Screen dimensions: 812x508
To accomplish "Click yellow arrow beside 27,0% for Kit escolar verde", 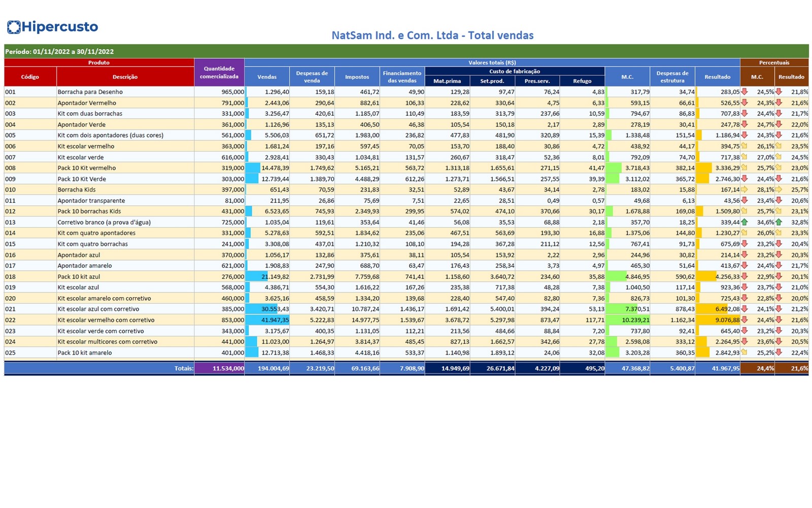I will (x=745, y=157).
